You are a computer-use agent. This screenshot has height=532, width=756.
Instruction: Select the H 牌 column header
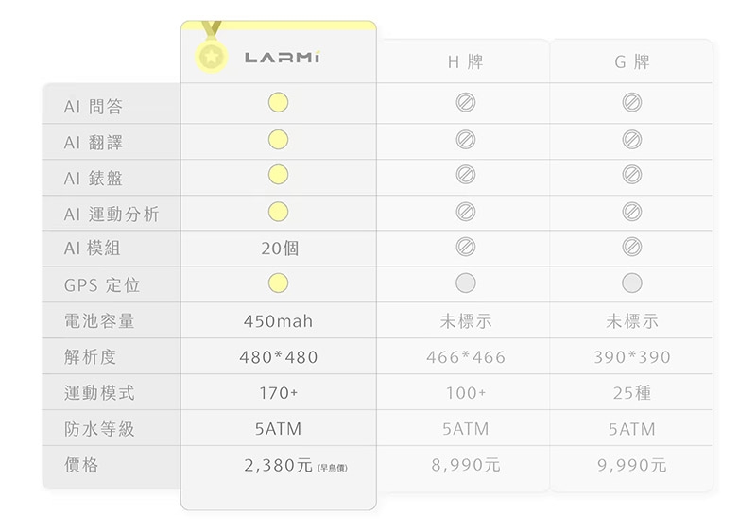click(x=465, y=62)
